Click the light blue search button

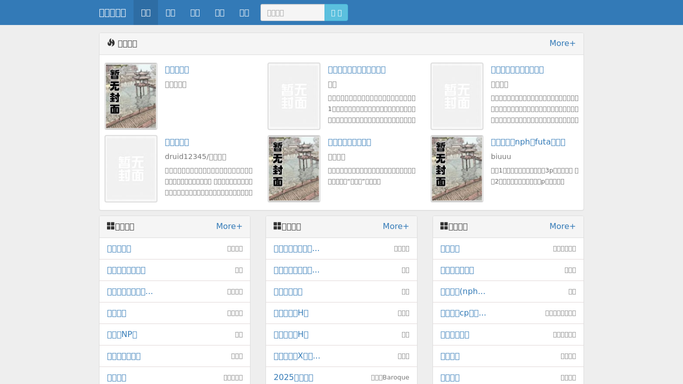(336, 13)
